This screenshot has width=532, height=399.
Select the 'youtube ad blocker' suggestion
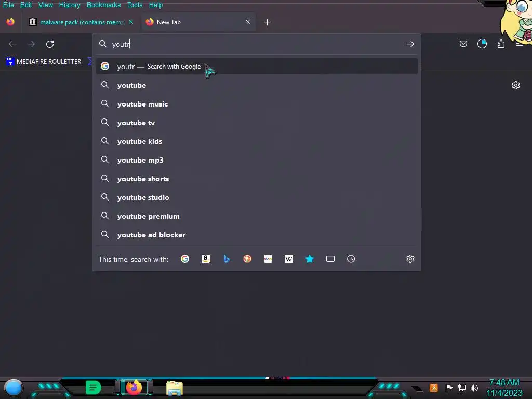click(x=257, y=235)
